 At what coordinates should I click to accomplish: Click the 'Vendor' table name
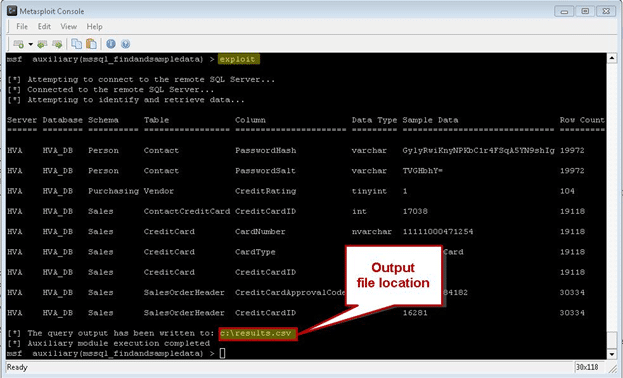point(159,191)
